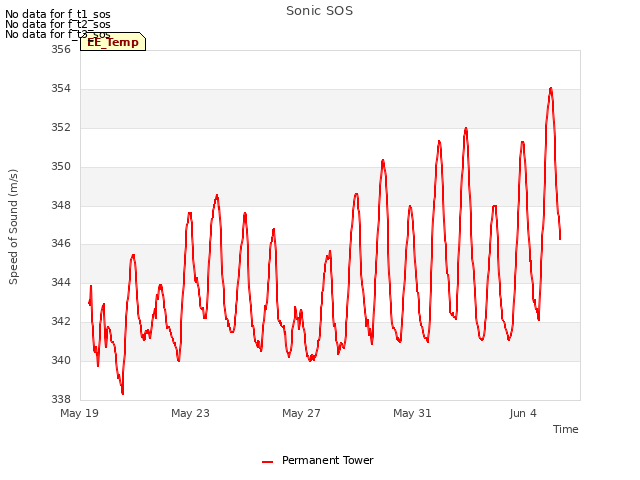Click the 354 y-axis value
This screenshot has height=480, width=640.
[61, 89]
